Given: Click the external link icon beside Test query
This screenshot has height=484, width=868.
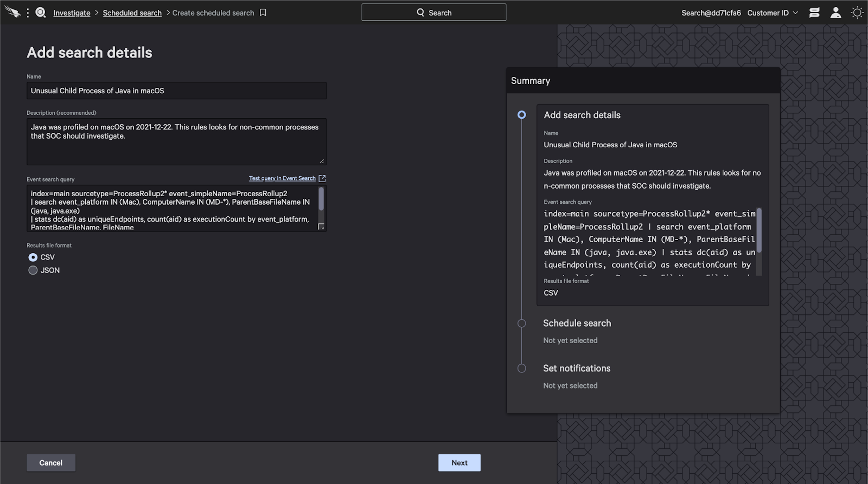Looking at the screenshot, I should [322, 178].
